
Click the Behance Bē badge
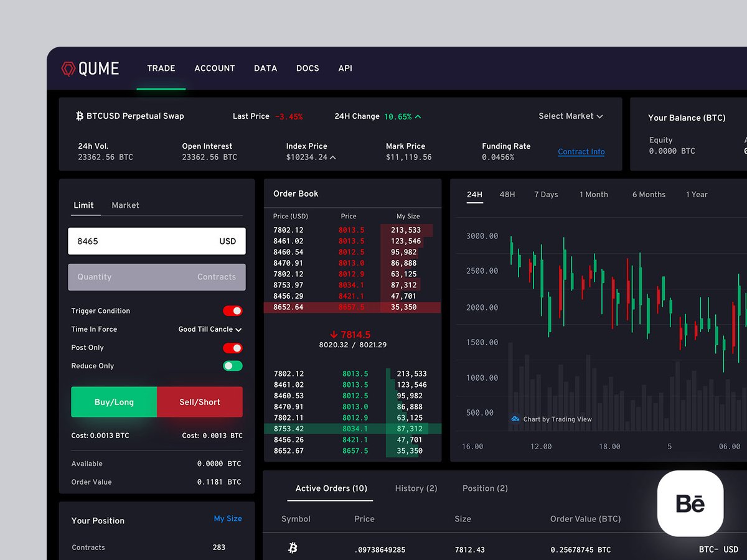tap(690, 503)
